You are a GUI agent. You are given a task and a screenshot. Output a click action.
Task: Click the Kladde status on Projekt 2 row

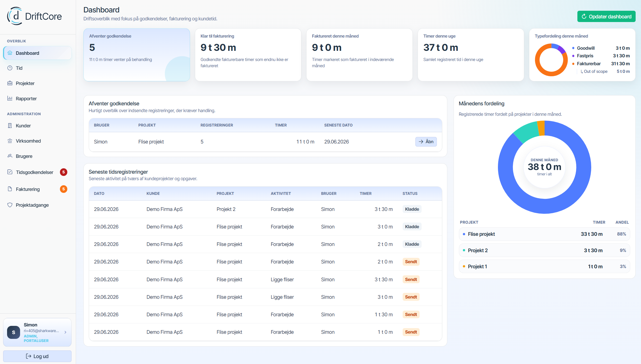pyautogui.click(x=412, y=209)
